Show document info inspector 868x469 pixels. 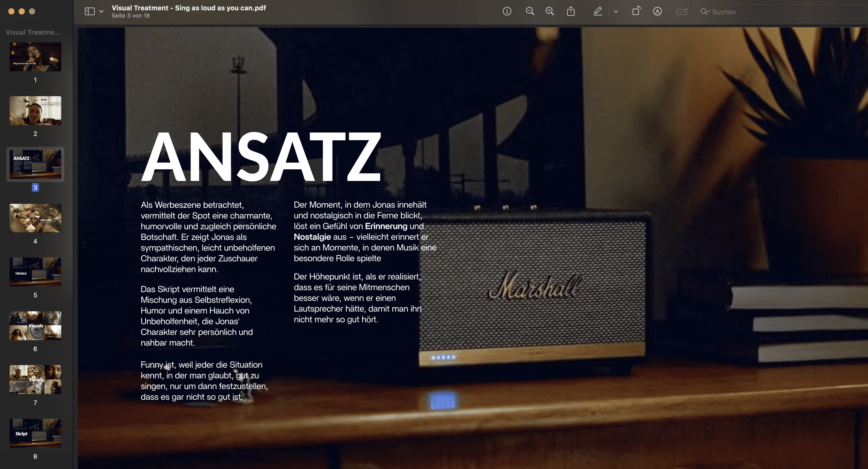(x=507, y=11)
